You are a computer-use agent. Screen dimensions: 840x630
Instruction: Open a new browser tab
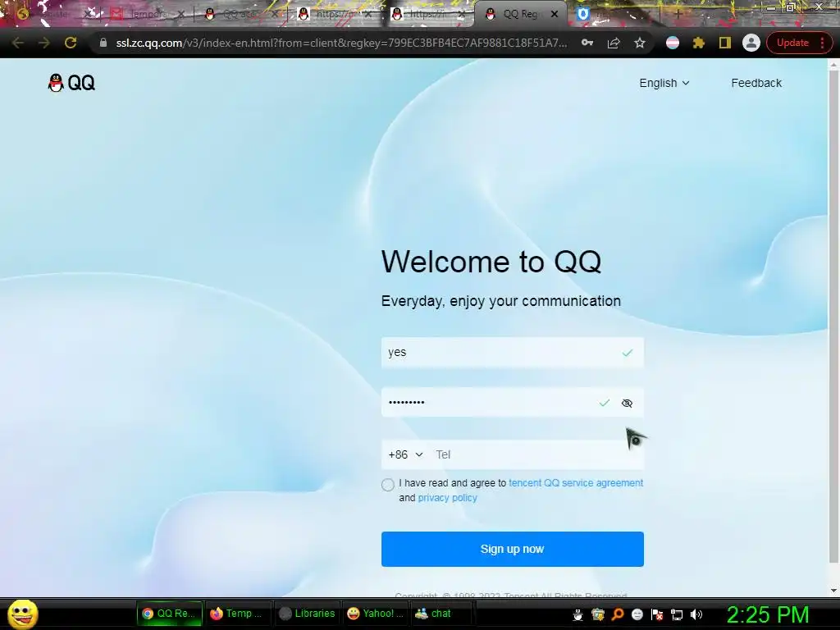(x=678, y=15)
